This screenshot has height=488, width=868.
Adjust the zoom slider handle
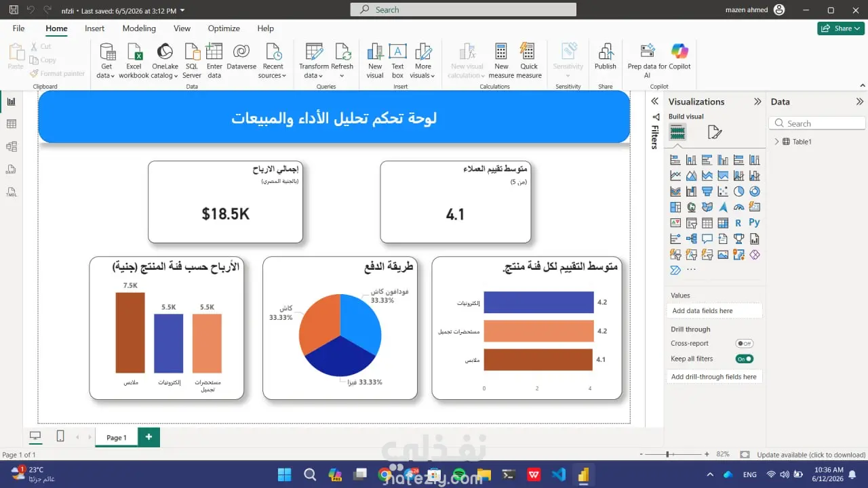pyautogui.click(x=668, y=455)
